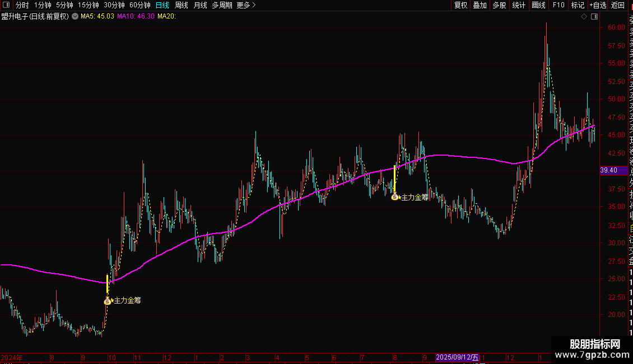The width and height of the screenshot is (633, 364).
Task: Click the MA20 indicator label
Action: [167, 16]
